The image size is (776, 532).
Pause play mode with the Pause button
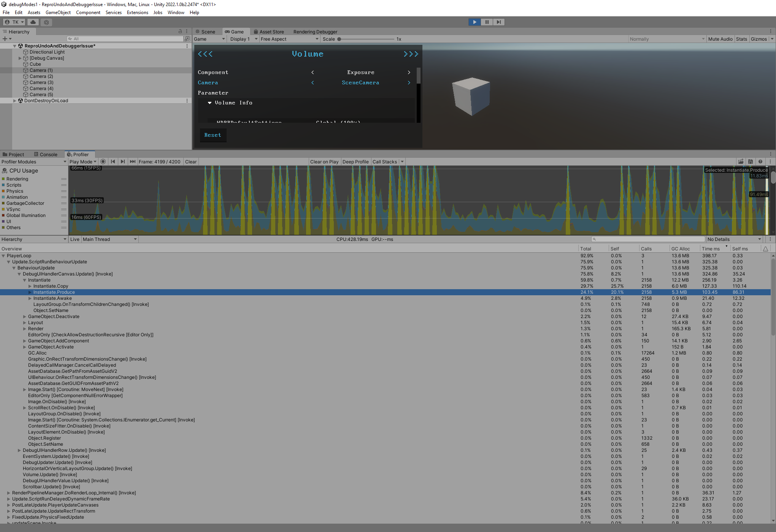487,22
